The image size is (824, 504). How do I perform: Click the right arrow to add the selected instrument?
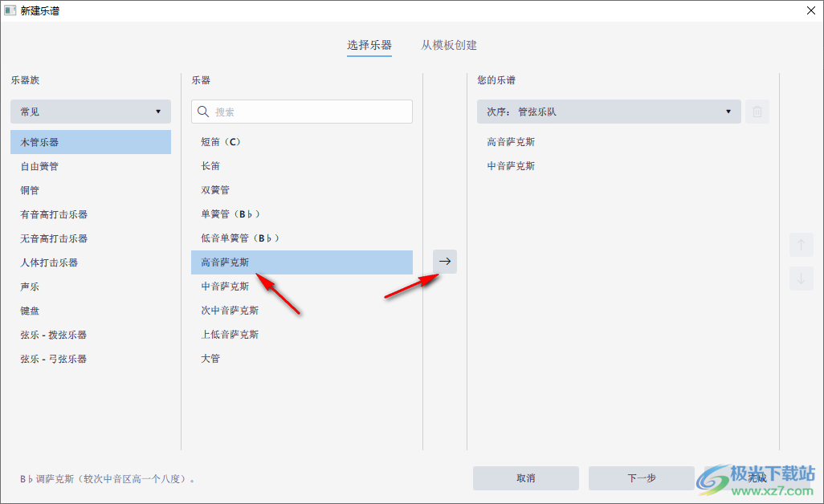[444, 262]
